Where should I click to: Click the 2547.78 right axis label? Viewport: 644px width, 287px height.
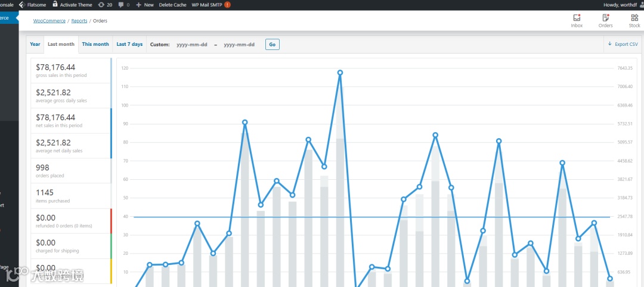pyautogui.click(x=625, y=217)
